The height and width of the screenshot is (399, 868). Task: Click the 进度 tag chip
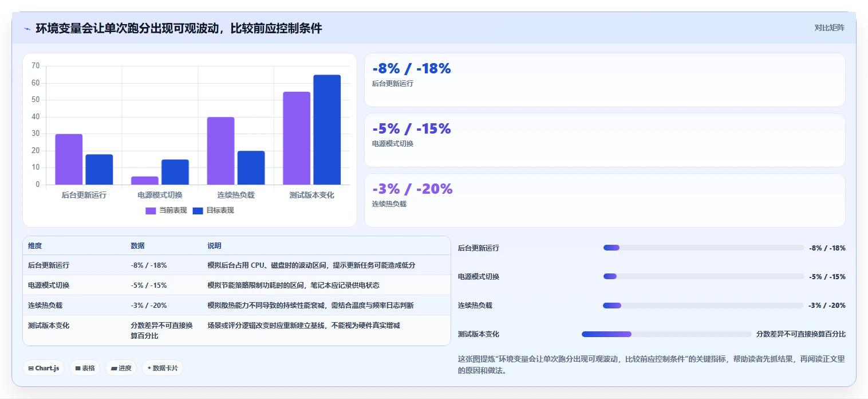coord(121,368)
